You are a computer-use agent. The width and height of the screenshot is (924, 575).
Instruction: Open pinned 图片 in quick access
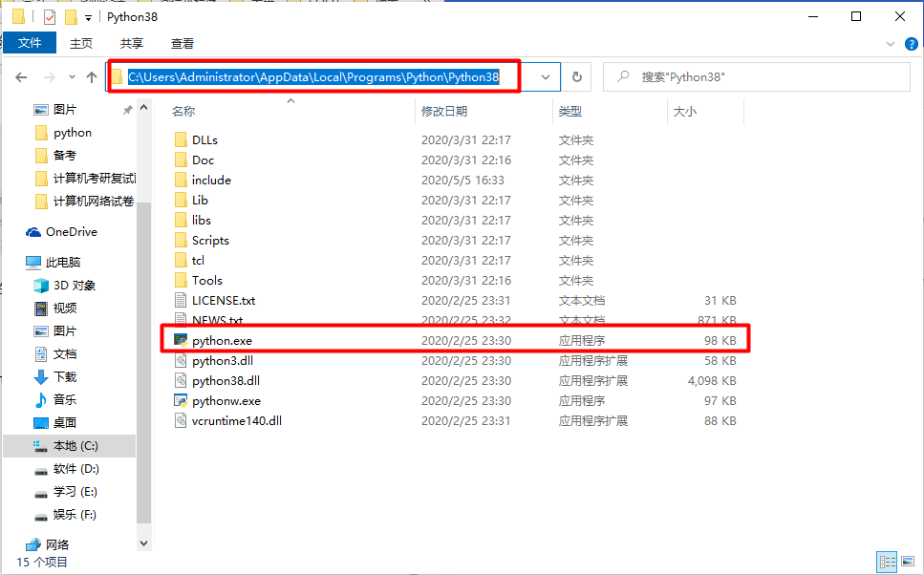65,110
